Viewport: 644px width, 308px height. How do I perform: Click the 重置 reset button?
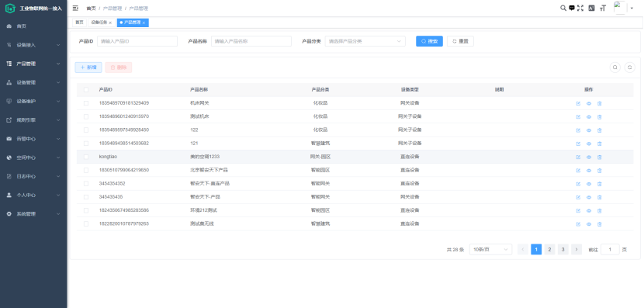point(460,41)
